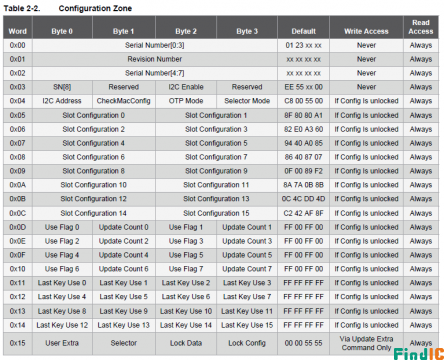
Task: Click default value '8F 80 80 A1'
Action: pyautogui.click(x=303, y=115)
